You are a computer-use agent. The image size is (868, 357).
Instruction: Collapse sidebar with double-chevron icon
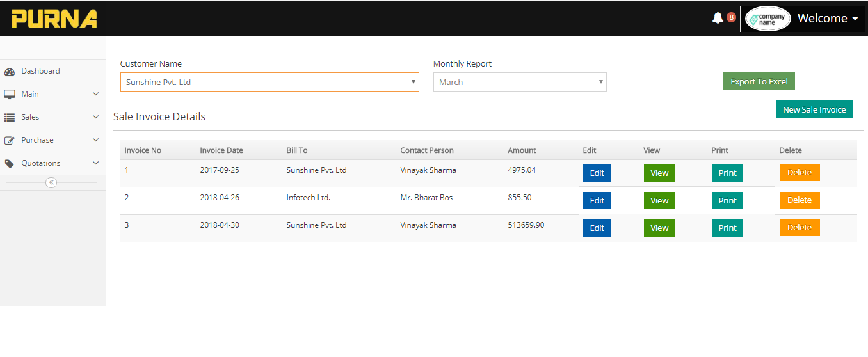point(52,182)
